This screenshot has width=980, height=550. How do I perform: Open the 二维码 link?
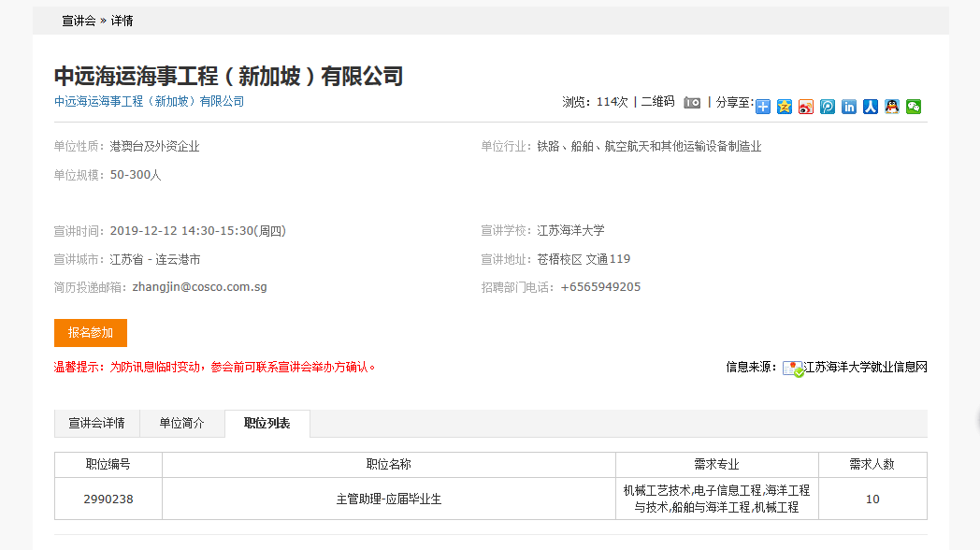click(657, 102)
